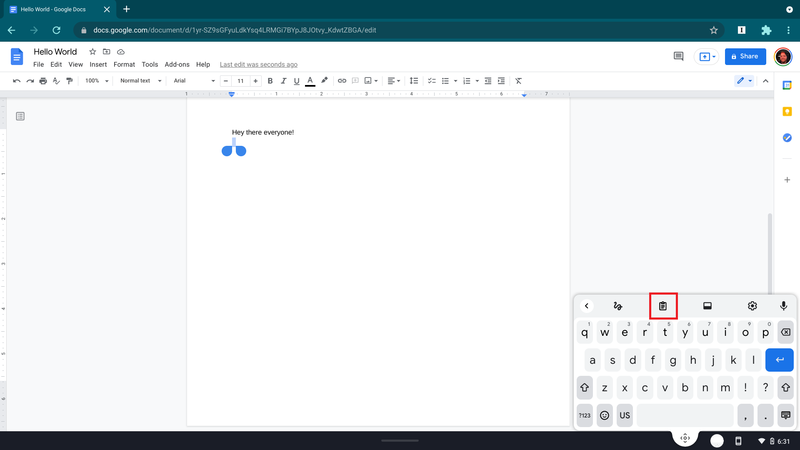Screen dimensions: 800x450
Task: Toggle italic formatting
Action: pyautogui.click(x=283, y=81)
